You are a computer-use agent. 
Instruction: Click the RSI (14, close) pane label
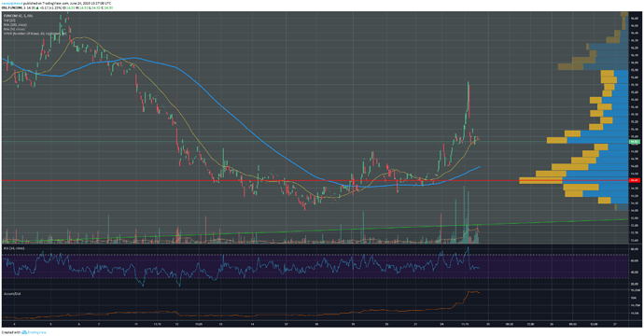pyautogui.click(x=14, y=248)
